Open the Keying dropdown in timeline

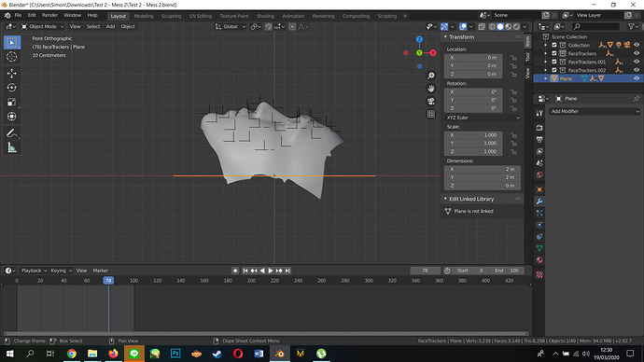point(61,271)
